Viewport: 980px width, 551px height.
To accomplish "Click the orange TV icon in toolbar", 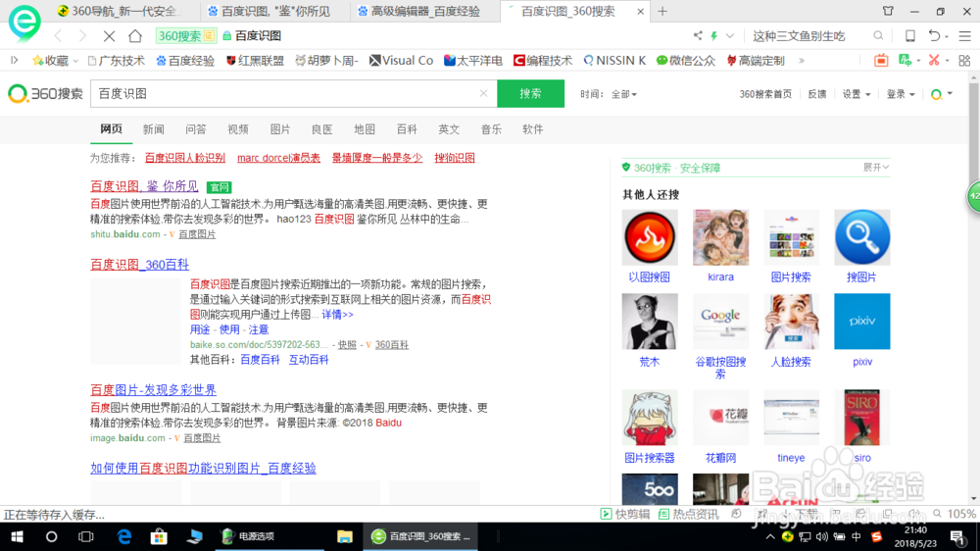I will click(x=881, y=61).
